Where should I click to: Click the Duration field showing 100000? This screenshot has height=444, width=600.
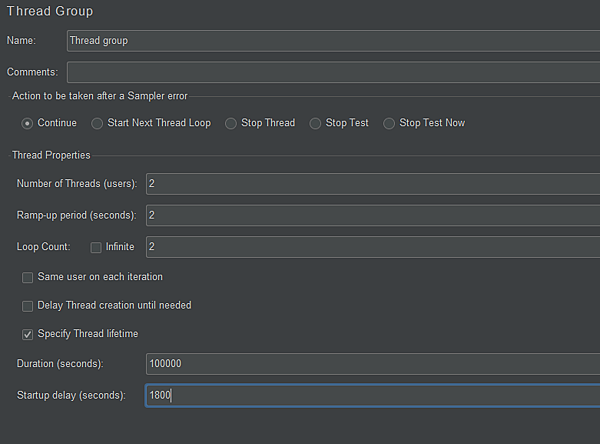(373, 364)
